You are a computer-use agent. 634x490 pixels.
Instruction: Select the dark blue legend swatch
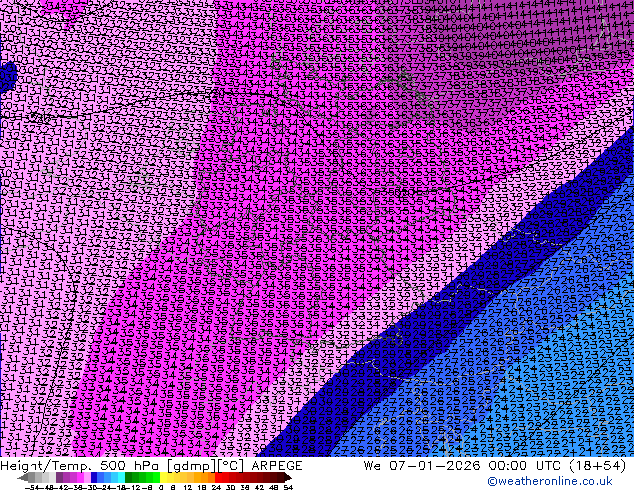click(x=94, y=477)
